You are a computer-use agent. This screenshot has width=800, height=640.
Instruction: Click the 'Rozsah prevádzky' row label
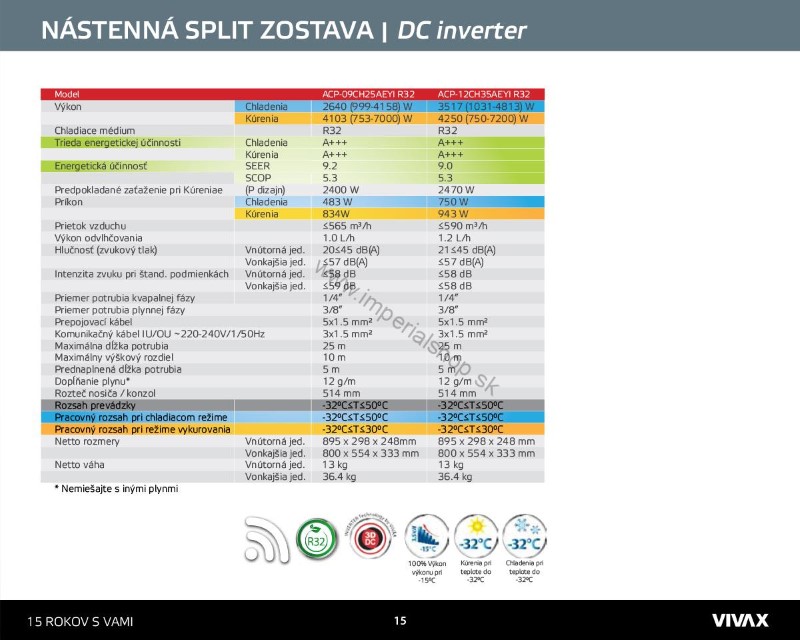tap(95, 405)
